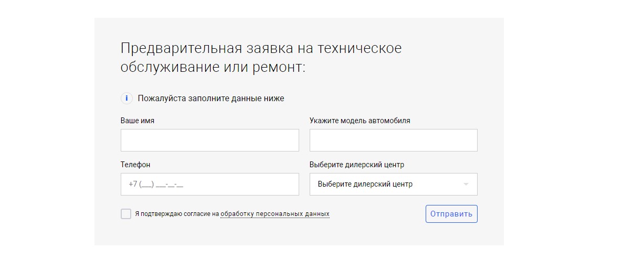Click the blue info icon
This screenshot has width=644, height=260.
pyautogui.click(x=126, y=98)
